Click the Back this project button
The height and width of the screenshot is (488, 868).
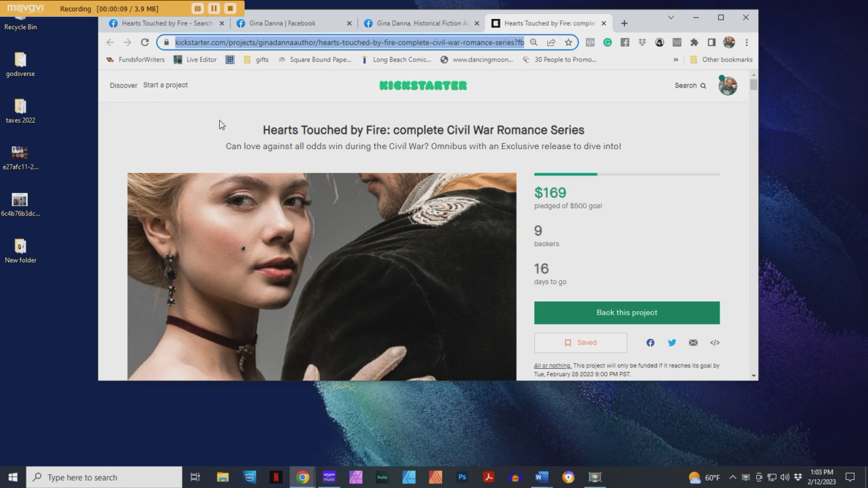[x=627, y=312]
